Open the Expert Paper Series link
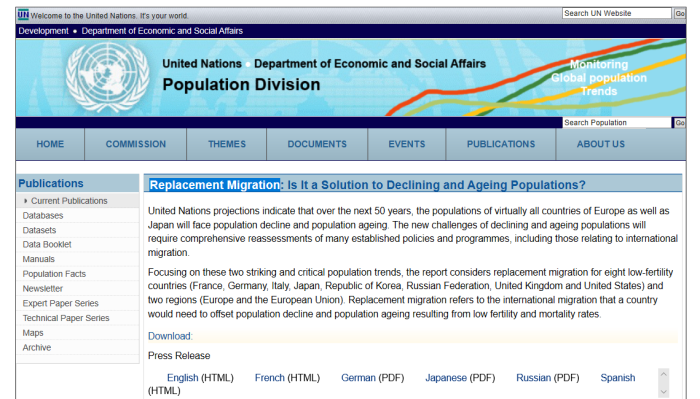The height and width of the screenshot is (399, 700). (x=61, y=303)
